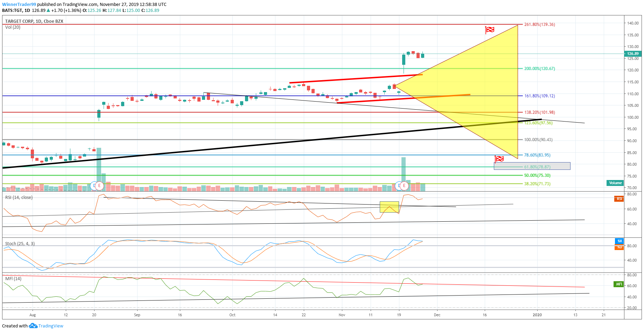Select the lower red flag marker
The width and height of the screenshot is (644, 332).
click(x=499, y=159)
